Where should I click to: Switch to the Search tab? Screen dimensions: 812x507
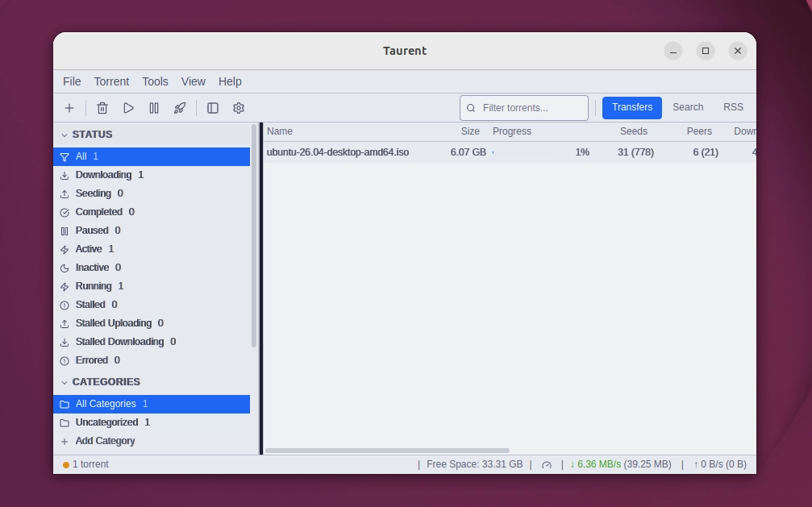(688, 107)
